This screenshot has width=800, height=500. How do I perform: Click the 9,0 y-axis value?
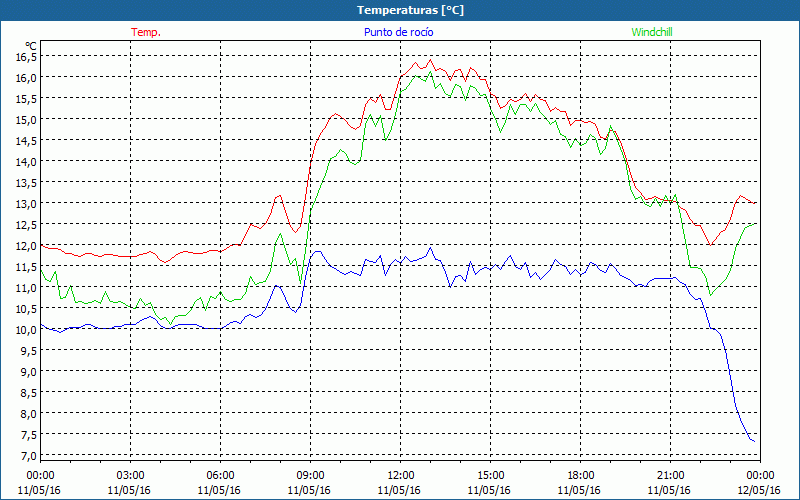pyautogui.click(x=29, y=371)
